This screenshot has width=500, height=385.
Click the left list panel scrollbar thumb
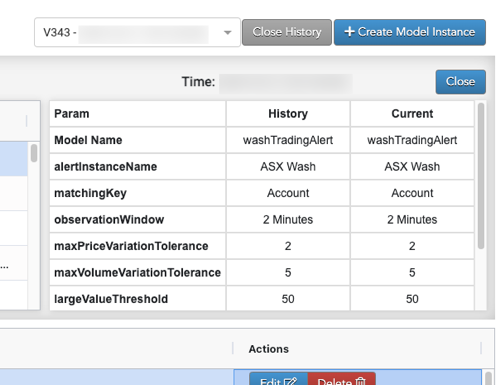pyautogui.click(x=34, y=153)
